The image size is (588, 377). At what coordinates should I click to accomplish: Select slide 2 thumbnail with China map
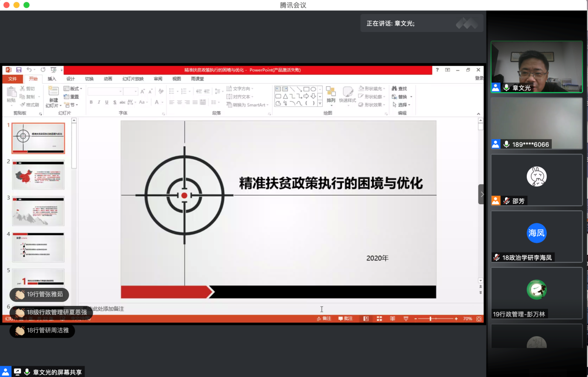pos(38,175)
